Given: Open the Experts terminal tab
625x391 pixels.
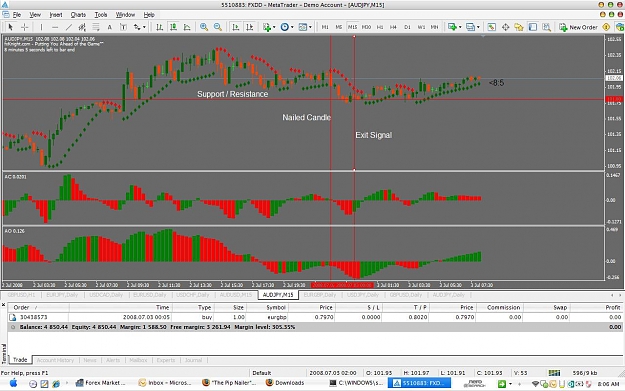Looking at the screenshot, I should tap(166, 360).
